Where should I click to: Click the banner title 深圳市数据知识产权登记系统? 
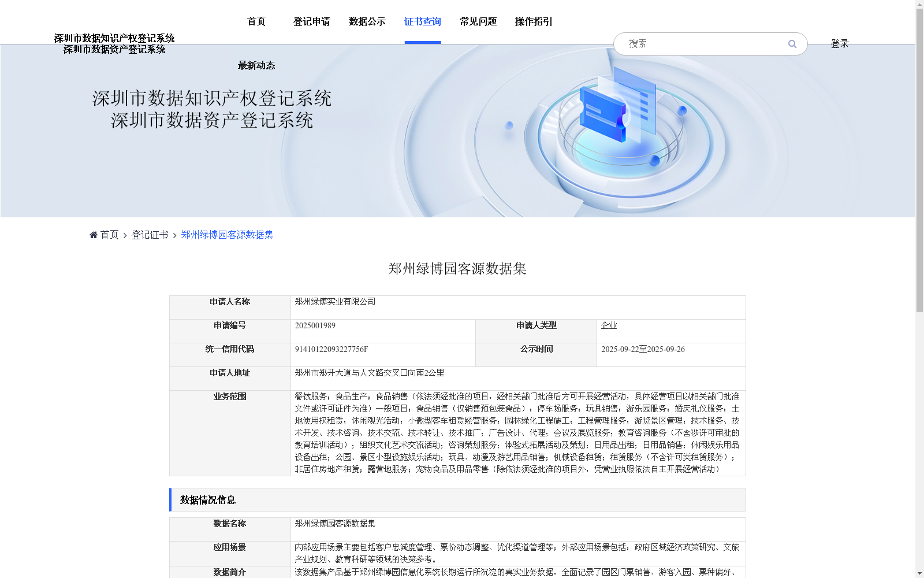tap(212, 98)
